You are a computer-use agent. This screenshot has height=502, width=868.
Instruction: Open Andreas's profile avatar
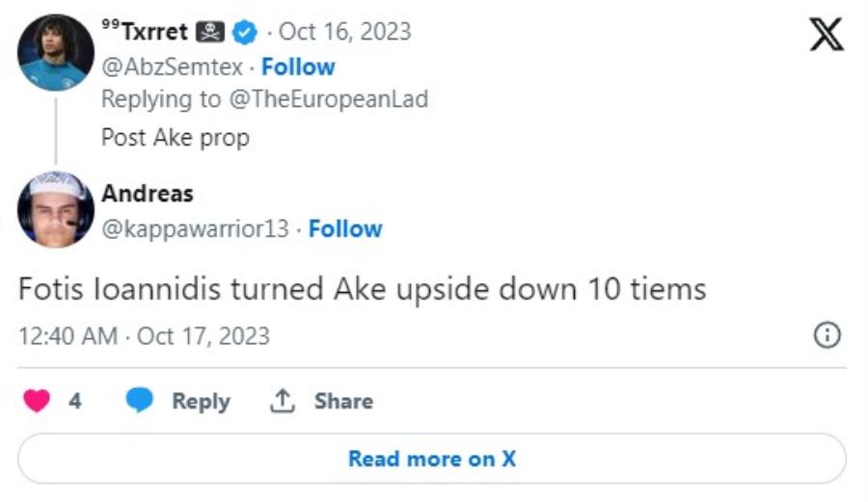pyautogui.click(x=56, y=209)
